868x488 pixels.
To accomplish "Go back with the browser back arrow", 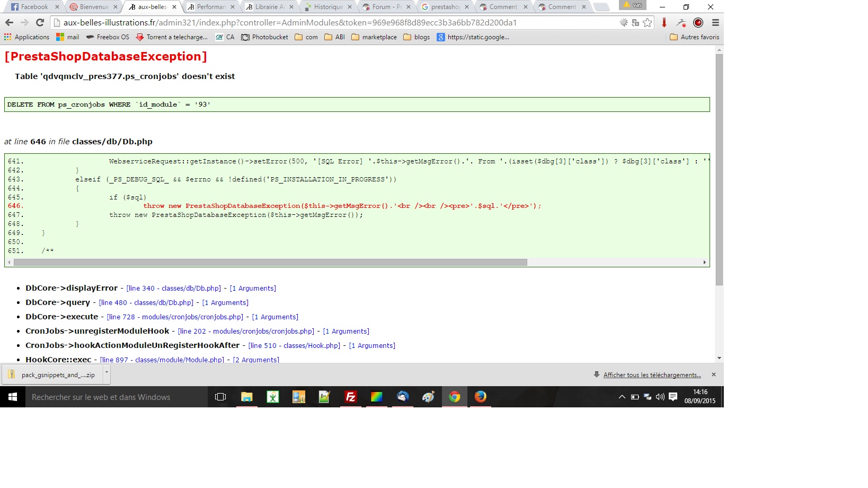I will click(x=9, y=22).
